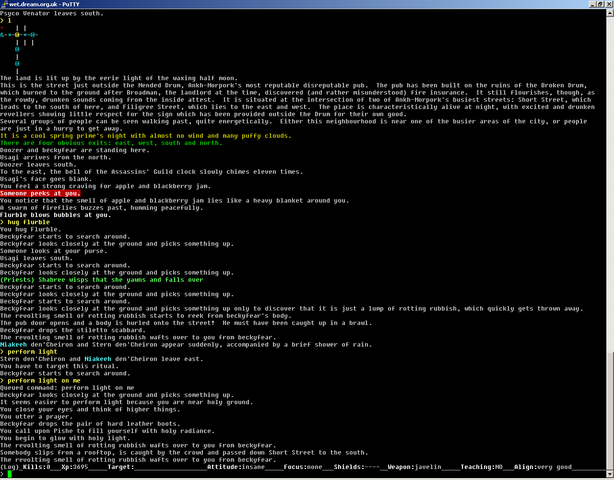Click 'You hug Flurble.' line
The height and width of the screenshot is (480, 614).
(31, 229)
